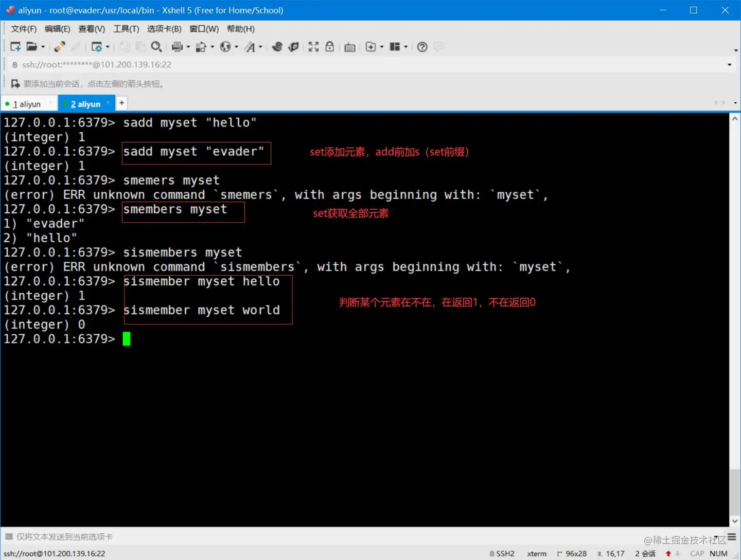Open the 选项卡(B) menu

click(x=164, y=29)
